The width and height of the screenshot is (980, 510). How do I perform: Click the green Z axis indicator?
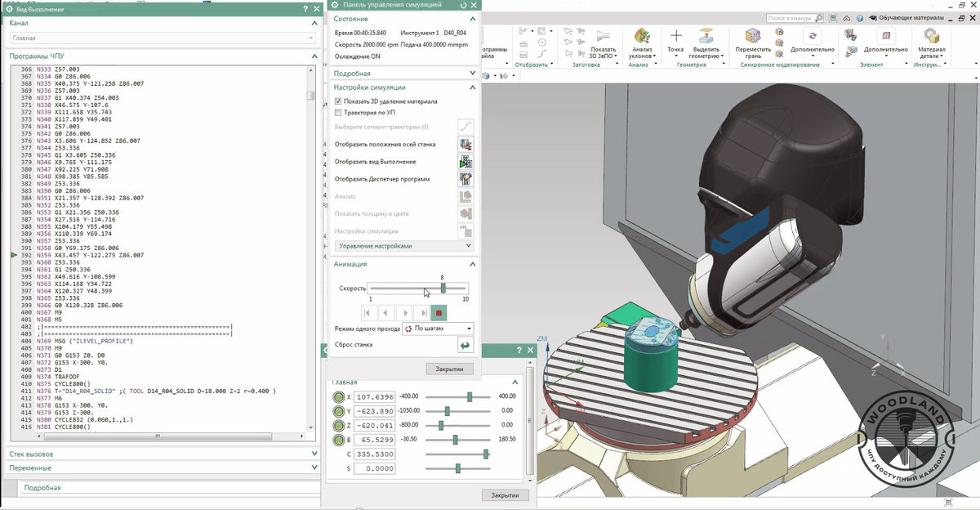tap(338, 426)
